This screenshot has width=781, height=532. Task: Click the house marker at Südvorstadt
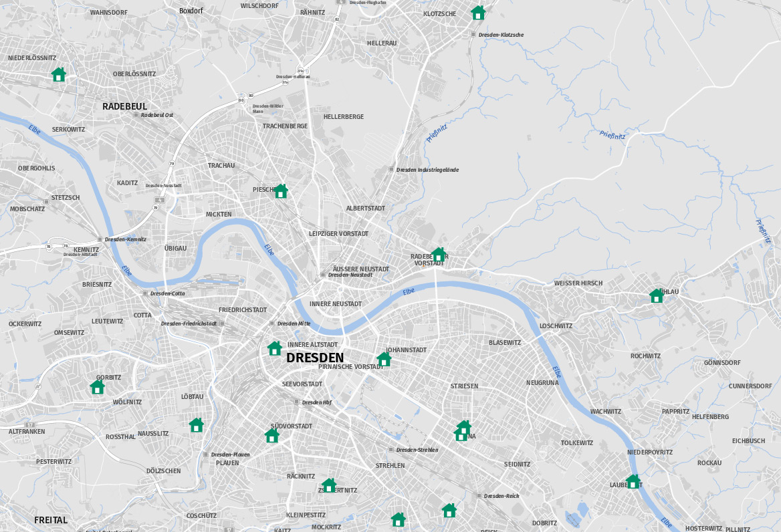click(x=271, y=436)
